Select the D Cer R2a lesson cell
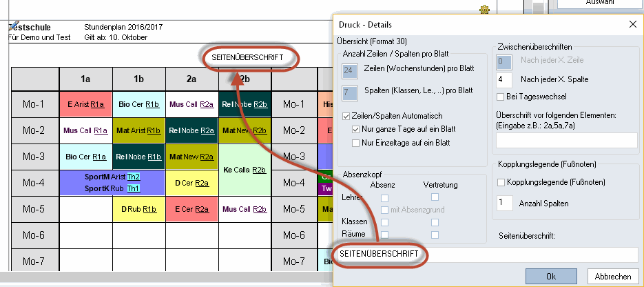The image size is (644, 287). tap(191, 183)
